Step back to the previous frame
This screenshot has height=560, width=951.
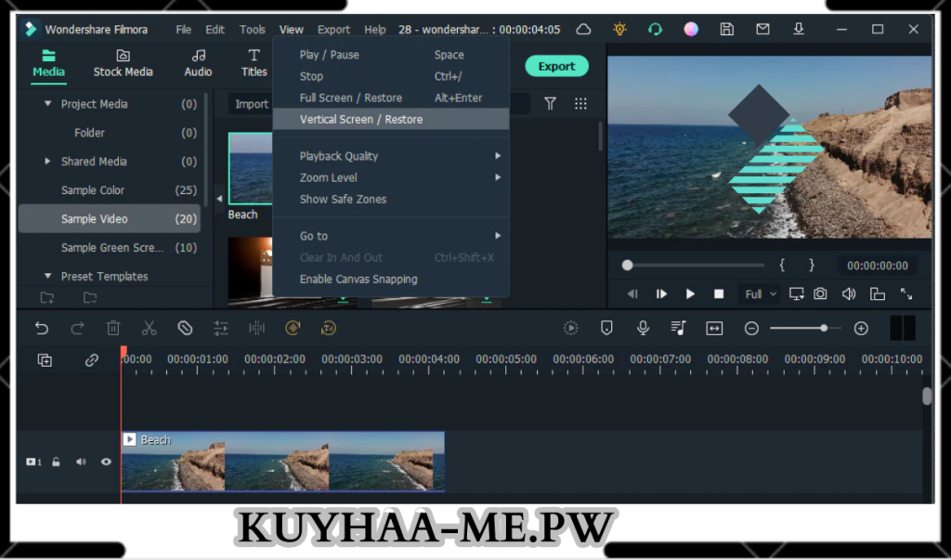pos(632,293)
